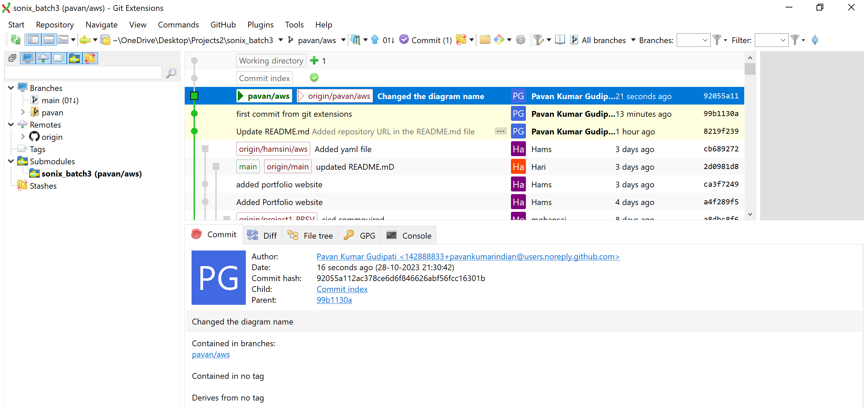
Task: Click the blue push arrow icon
Action: pos(375,40)
